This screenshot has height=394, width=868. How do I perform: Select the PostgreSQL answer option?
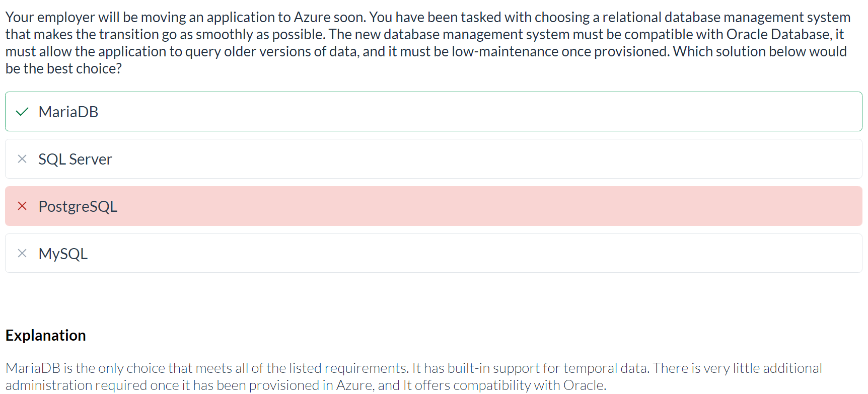click(433, 206)
